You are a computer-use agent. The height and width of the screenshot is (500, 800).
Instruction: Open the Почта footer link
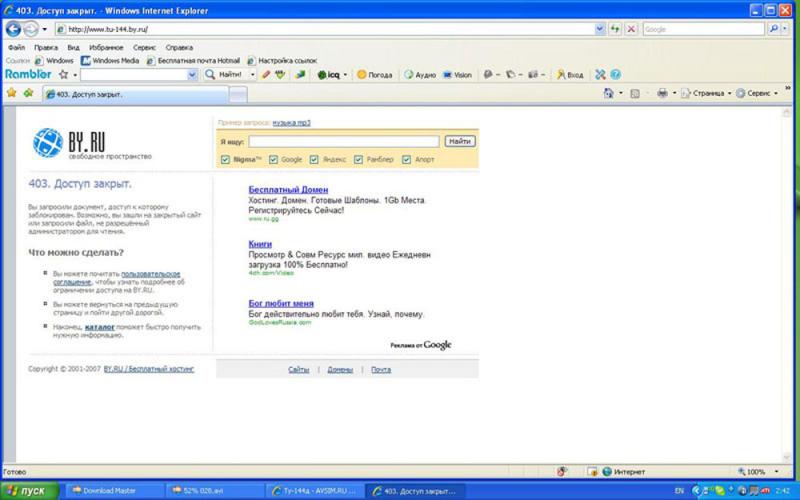point(381,369)
